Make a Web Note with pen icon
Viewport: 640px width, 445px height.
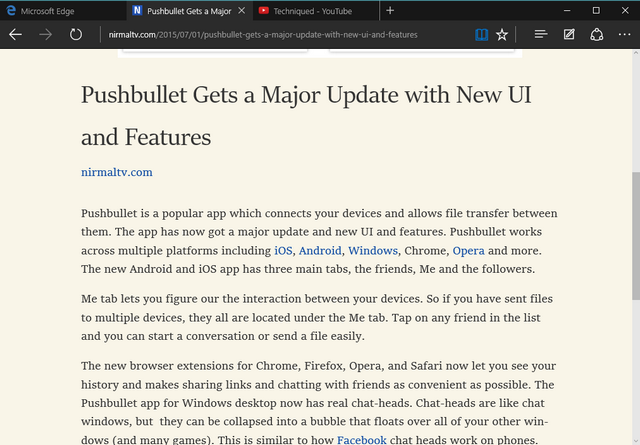pyautogui.click(x=569, y=35)
